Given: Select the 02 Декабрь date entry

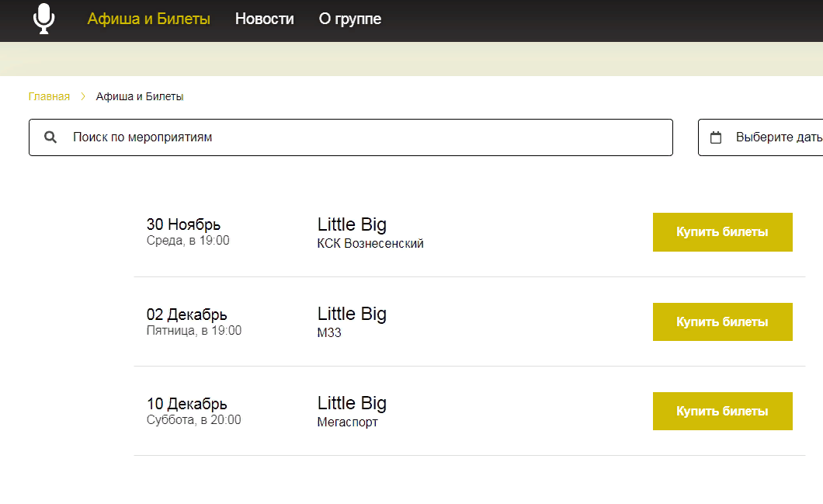Looking at the screenshot, I should [x=187, y=315].
